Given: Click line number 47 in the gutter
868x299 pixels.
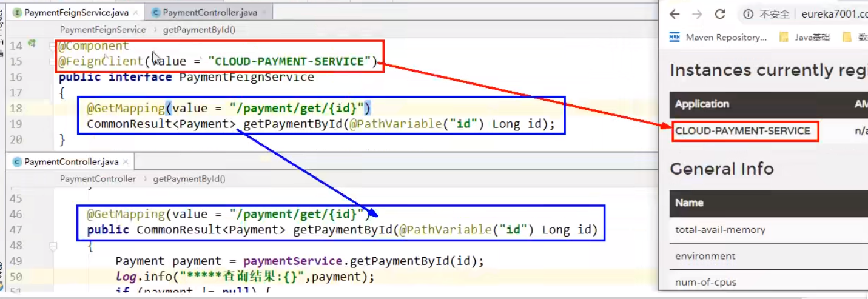Looking at the screenshot, I should click(x=15, y=230).
